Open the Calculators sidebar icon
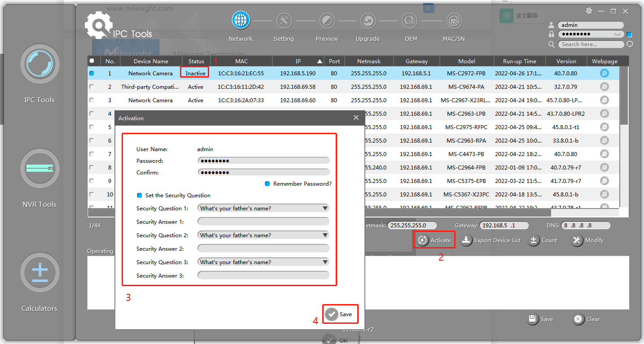This screenshot has width=644, height=344. (x=40, y=272)
